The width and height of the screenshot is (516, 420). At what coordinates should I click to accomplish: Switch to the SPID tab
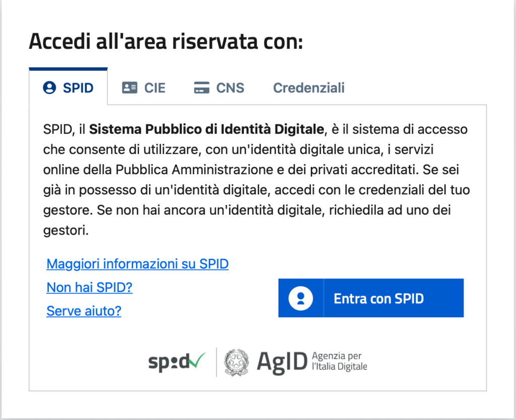click(68, 87)
